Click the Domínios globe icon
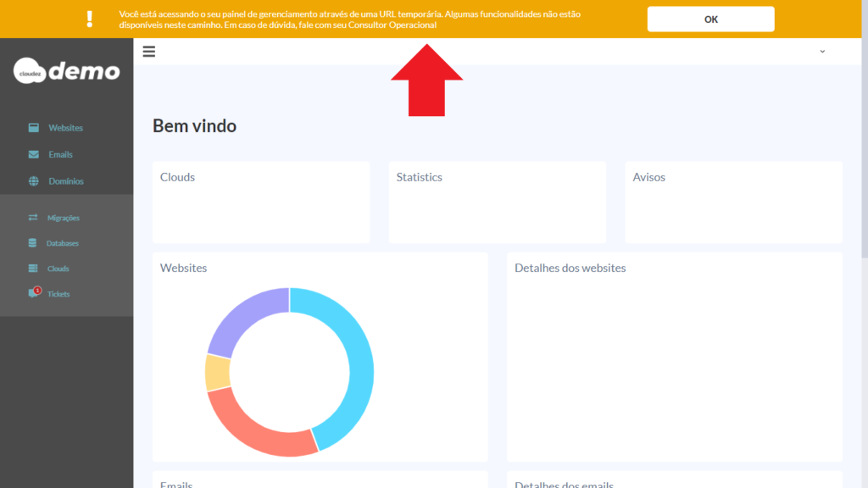This screenshot has width=868, height=488. pos(34,181)
